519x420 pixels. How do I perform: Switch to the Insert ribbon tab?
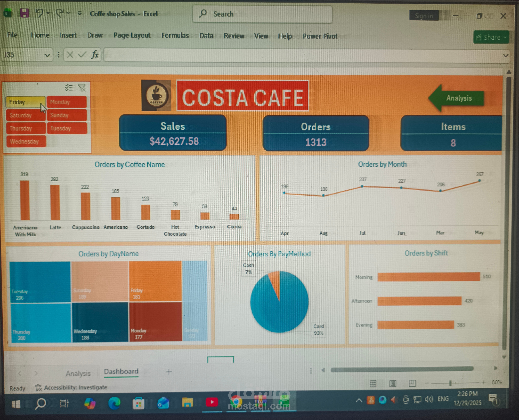68,35
